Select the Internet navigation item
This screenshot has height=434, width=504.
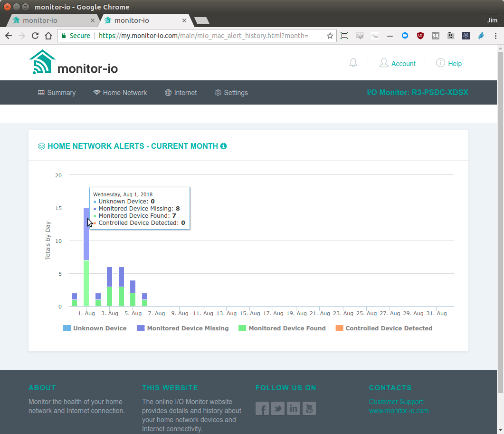point(181,92)
